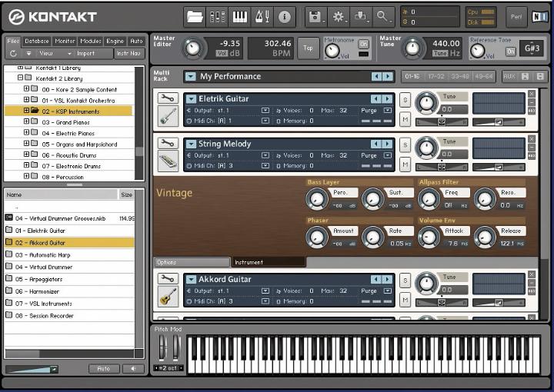Open Akkord Guitar Purge dropdown
The height and width of the screenshot is (392, 554).
[388, 291]
